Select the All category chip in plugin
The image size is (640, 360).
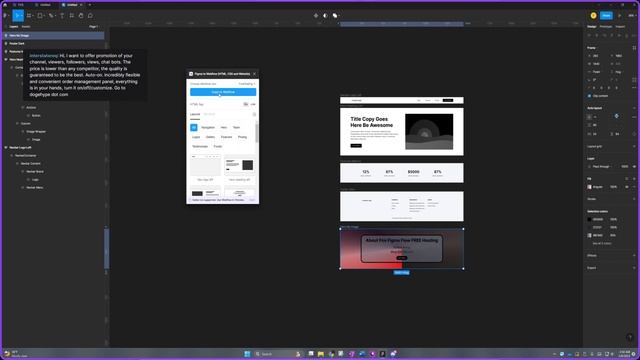point(194,127)
